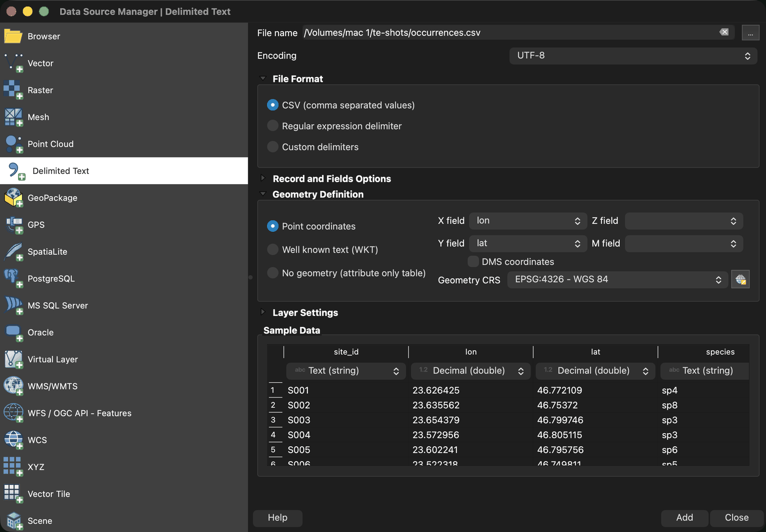Image resolution: width=766 pixels, height=532 pixels.
Task: Change lat column type dropdown
Action: click(x=595, y=371)
